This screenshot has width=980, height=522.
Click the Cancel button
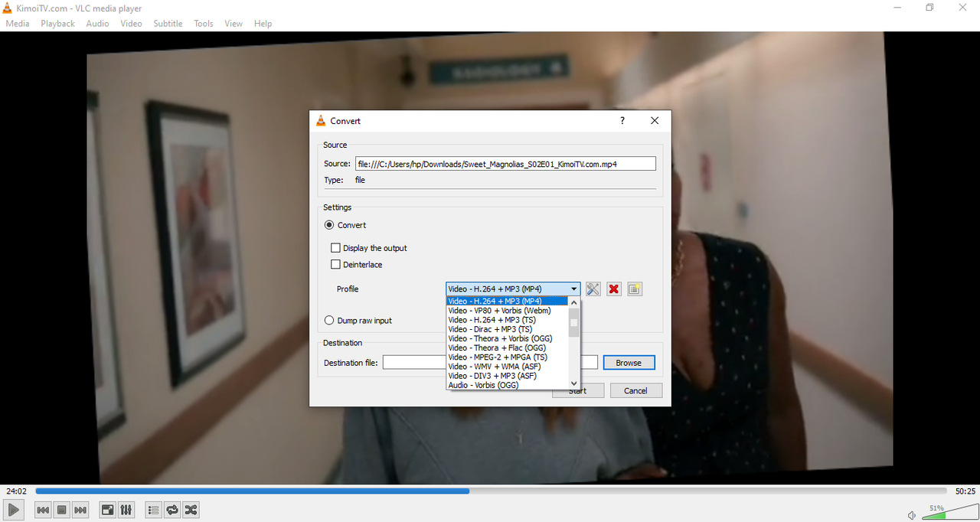coord(635,390)
